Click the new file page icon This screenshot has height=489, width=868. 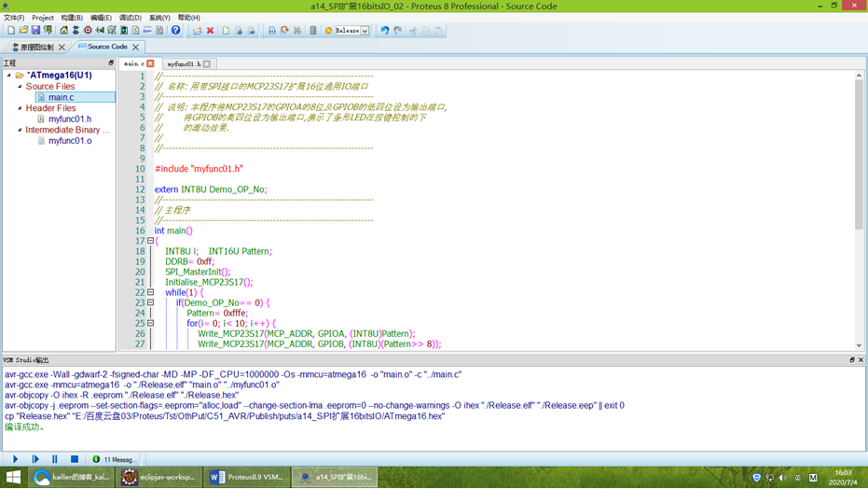226,31
